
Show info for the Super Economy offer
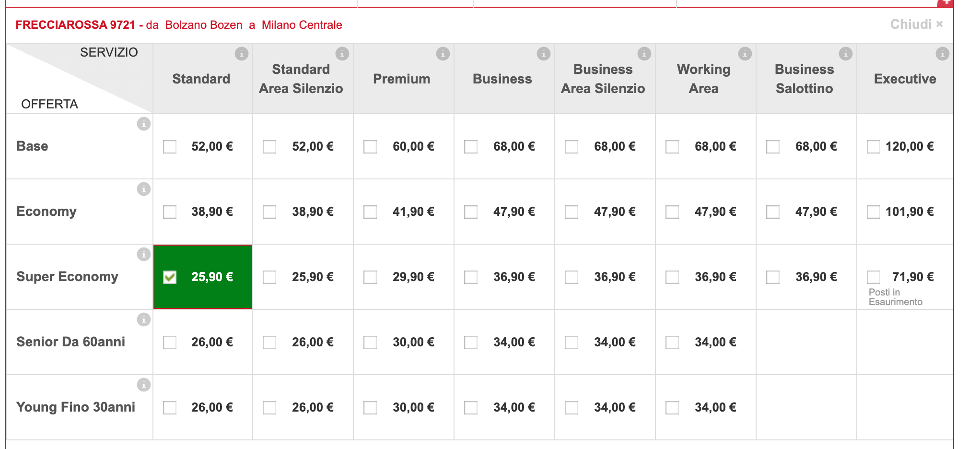[144, 254]
